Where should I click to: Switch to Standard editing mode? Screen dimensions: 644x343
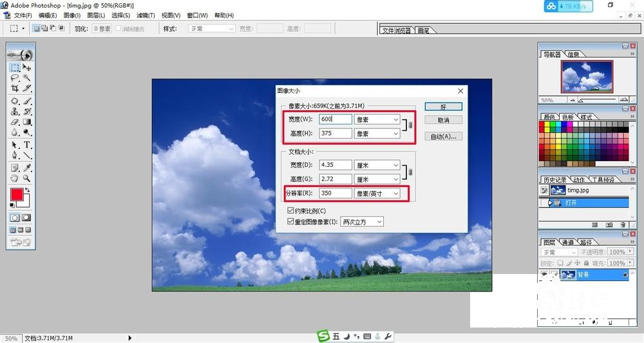[15, 217]
